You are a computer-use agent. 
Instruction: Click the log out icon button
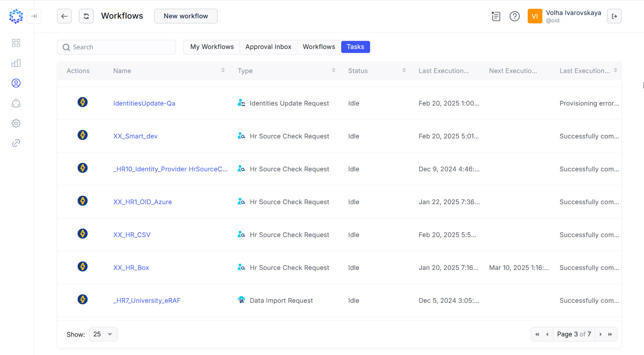coord(614,16)
